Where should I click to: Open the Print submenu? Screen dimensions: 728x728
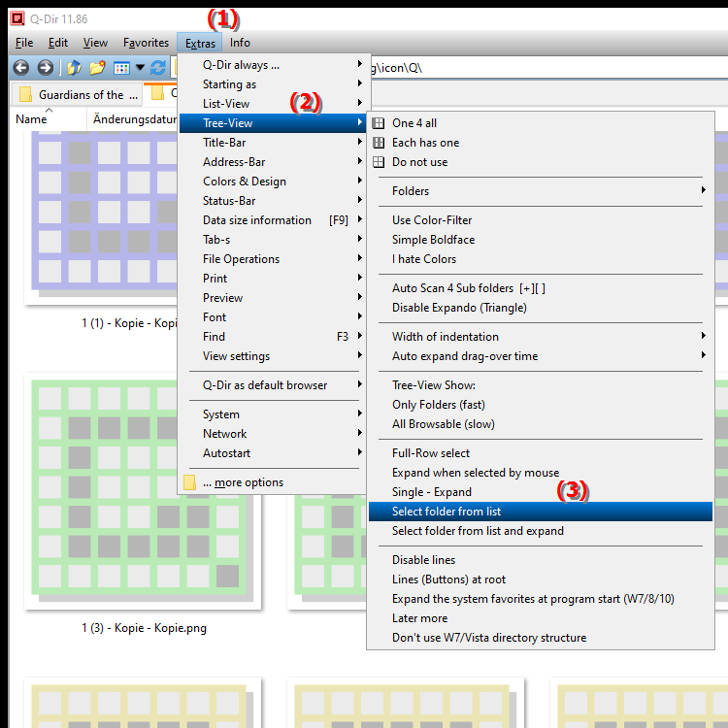(274, 279)
